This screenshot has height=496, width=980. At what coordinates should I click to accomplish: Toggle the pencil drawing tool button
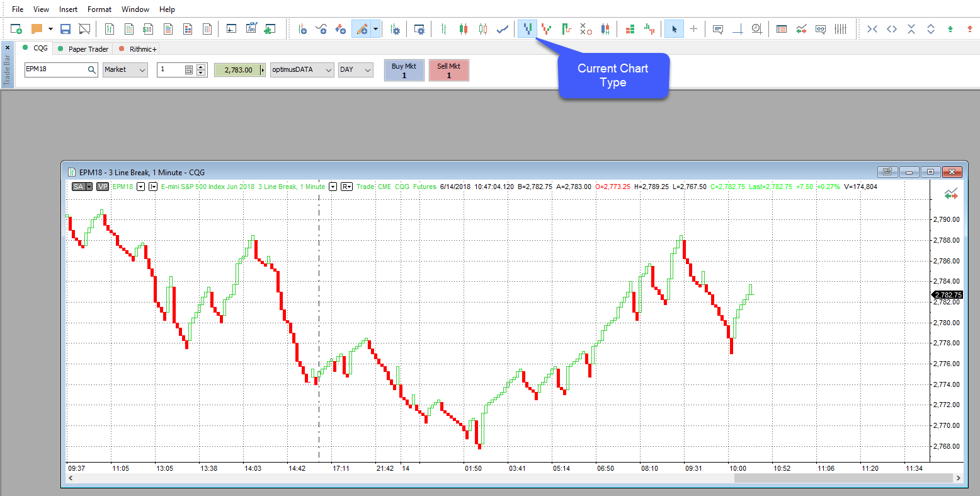pos(362,29)
